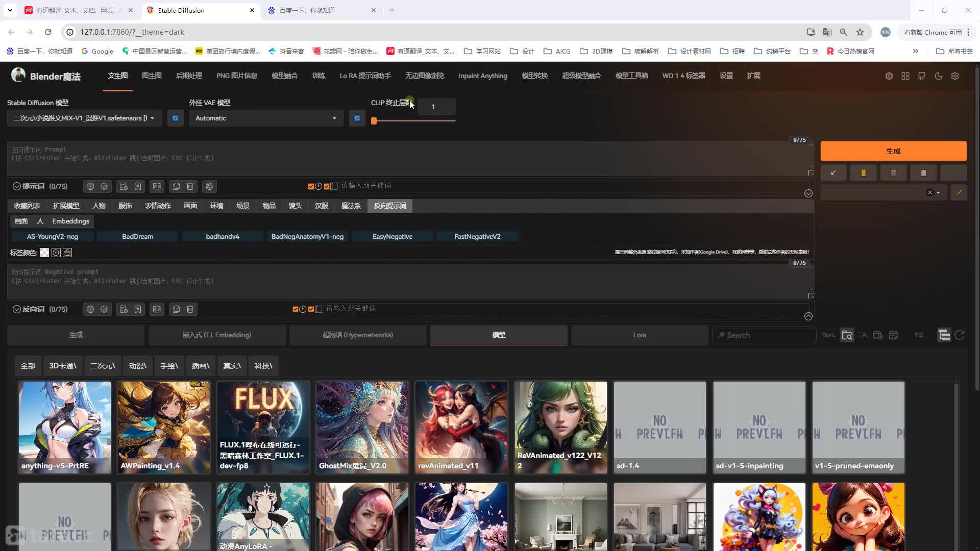Toggle directory tree view for model cards
980x551 pixels.
pyautogui.click(x=944, y=335)
